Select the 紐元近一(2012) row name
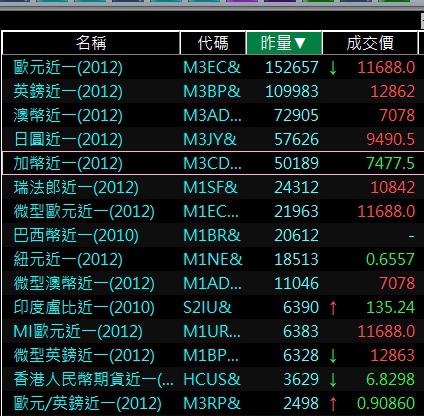Viewport: 424px width, 416px height. (68, 260)
